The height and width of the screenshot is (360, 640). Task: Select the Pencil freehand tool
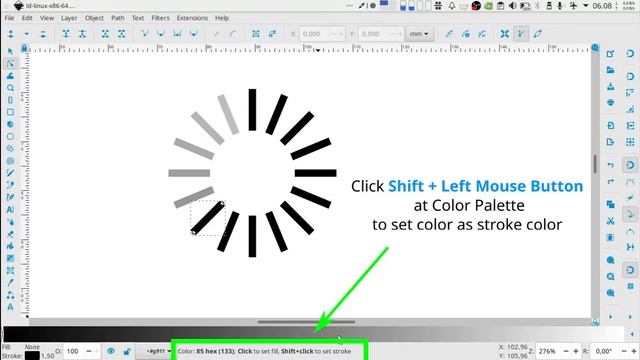[10, 173]
